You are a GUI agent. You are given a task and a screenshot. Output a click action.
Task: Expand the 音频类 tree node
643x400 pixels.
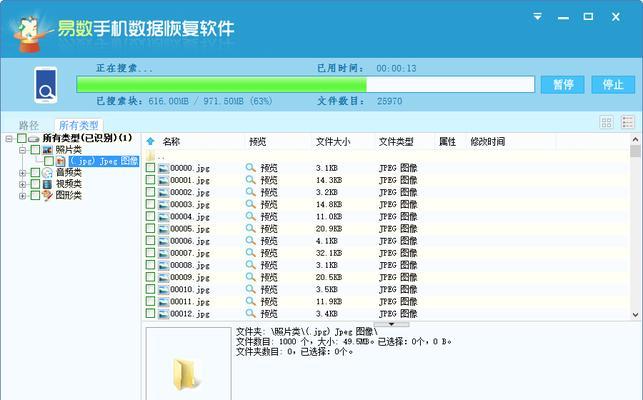click(x=23, y=173)
